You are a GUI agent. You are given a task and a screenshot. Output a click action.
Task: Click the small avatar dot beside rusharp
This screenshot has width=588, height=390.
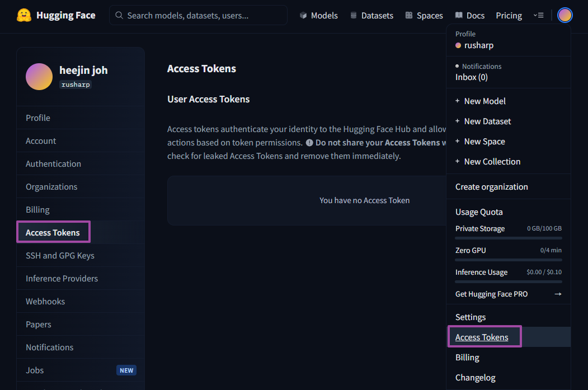coord(458,45)
